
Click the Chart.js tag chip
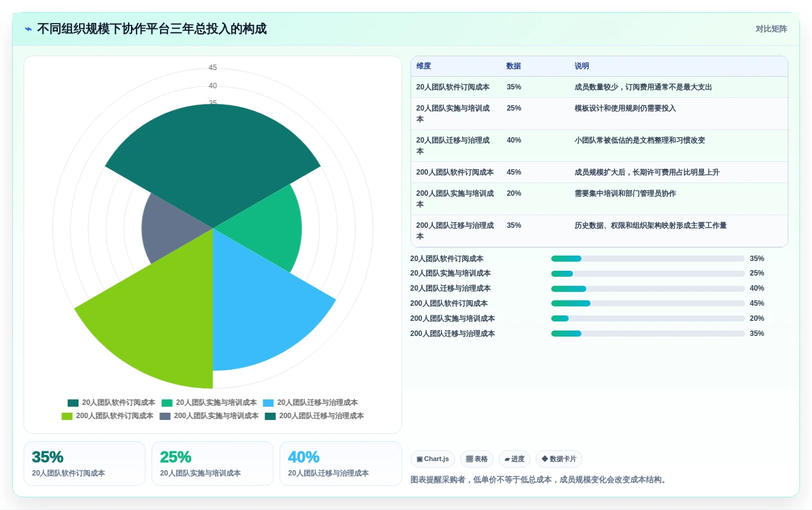tap(433, 459)
